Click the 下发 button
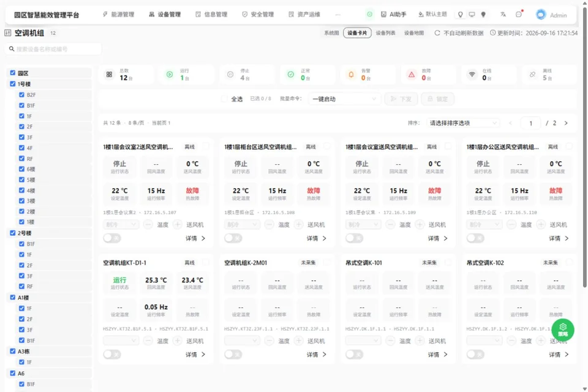This screenshot has height=392, width=588. [401, 99]
